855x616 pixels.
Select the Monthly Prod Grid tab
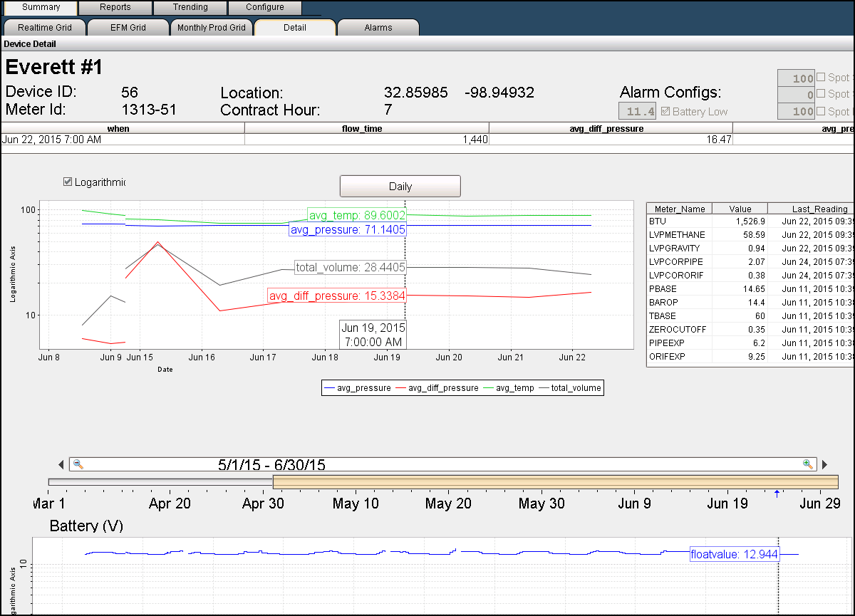tap(211, 28)
